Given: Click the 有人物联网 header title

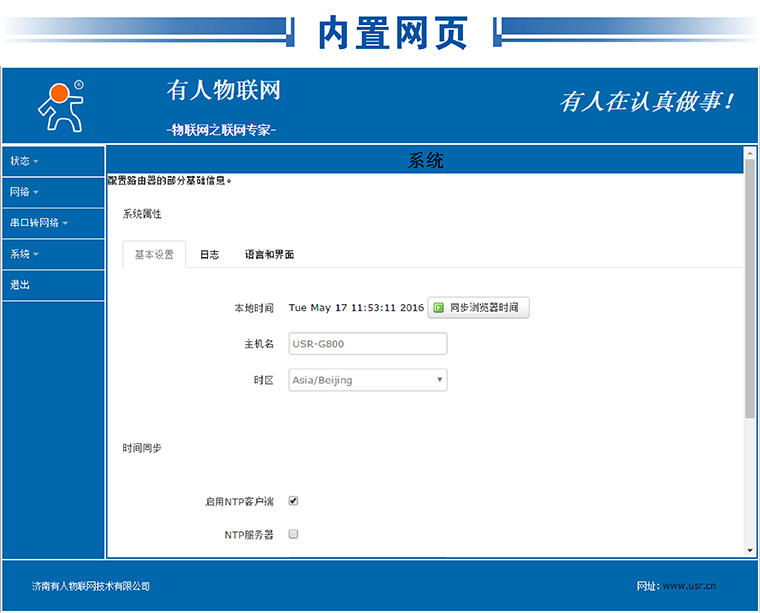Looking at the screenshot, I should click(x=223, y=90).
